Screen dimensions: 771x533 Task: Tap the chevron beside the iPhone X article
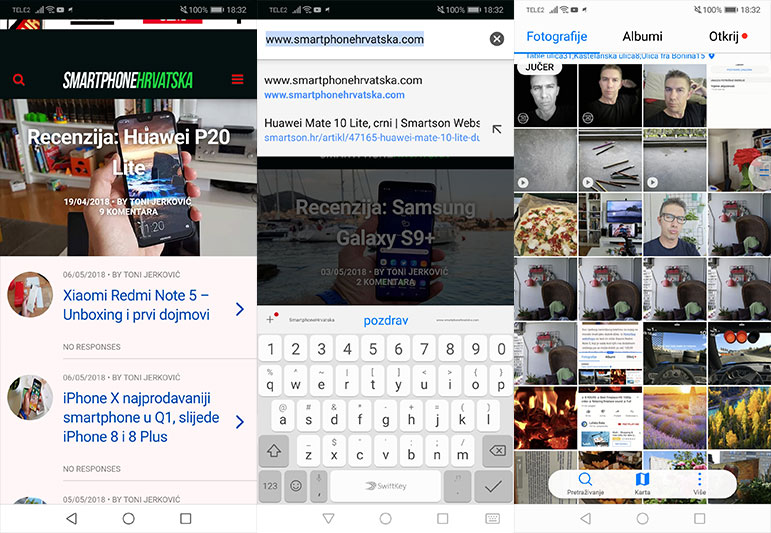point(239,421)
